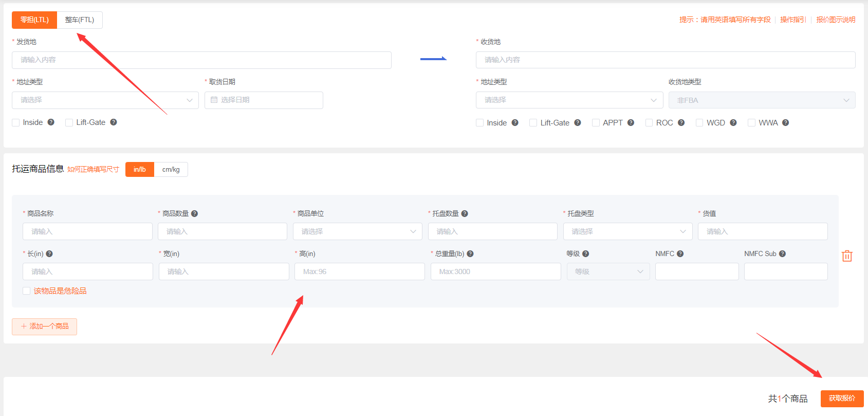
Task: Check the ROC delivery option
Action: [649, 123]
